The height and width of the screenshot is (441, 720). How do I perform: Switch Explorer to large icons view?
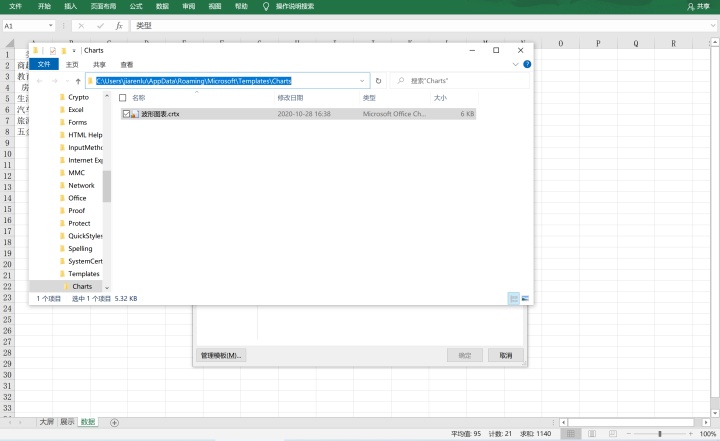525,299
